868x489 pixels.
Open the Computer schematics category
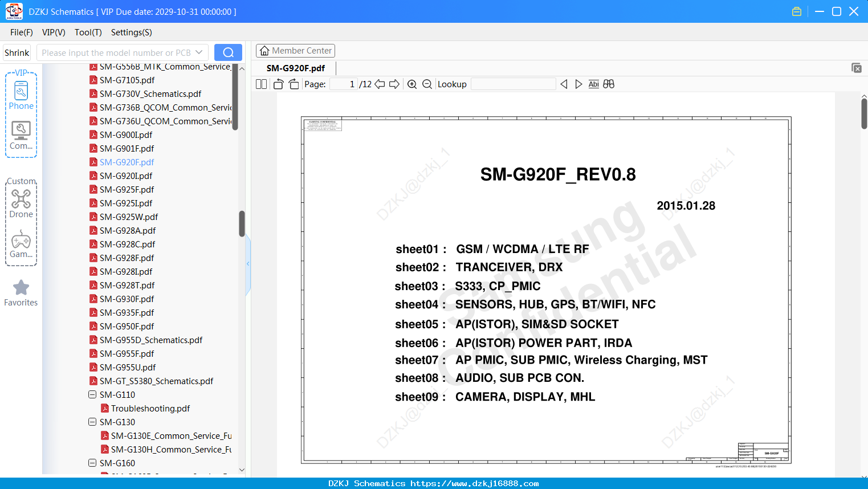click(x=21, y=135)
